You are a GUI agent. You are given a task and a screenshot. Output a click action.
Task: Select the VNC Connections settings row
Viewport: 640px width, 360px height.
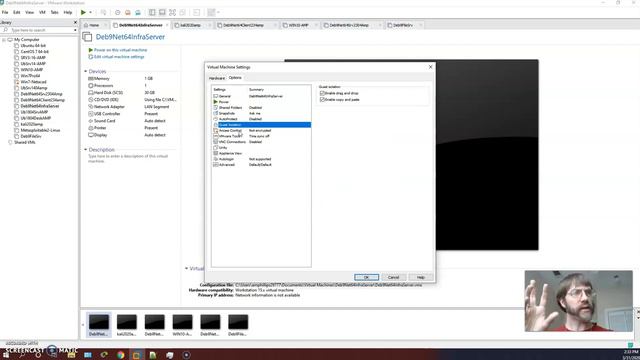tap(261, 142)
